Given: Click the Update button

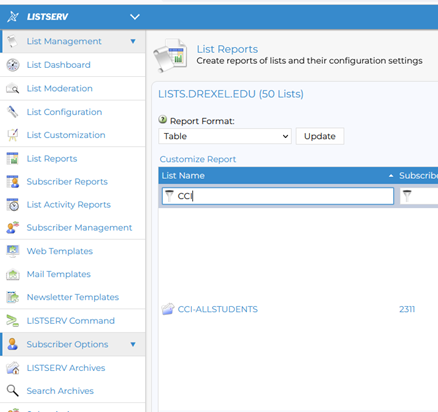Looking at the screenshot, I should click(x=320, y=136).
